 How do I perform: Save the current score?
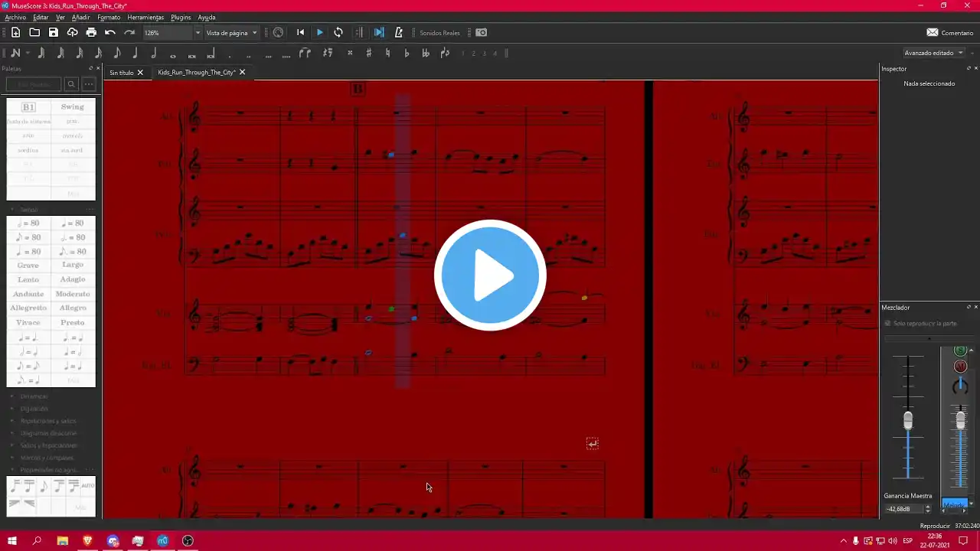[x=54, y=32]
